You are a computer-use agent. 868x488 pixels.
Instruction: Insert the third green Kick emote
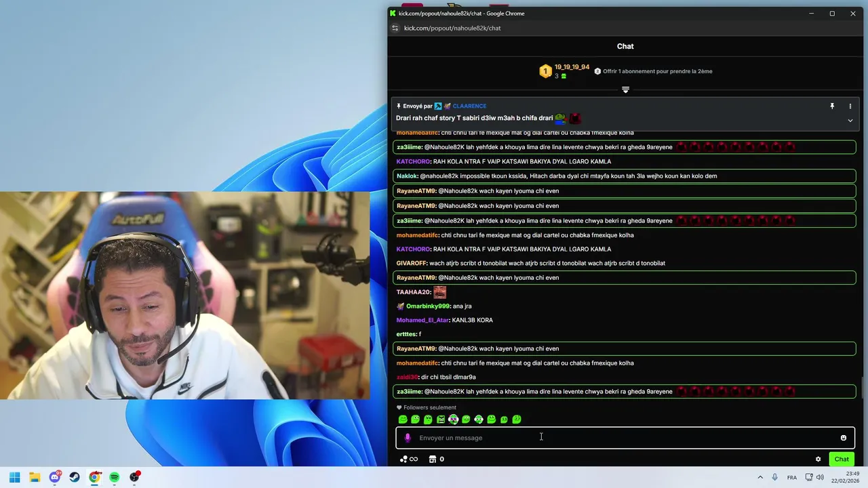428,420
